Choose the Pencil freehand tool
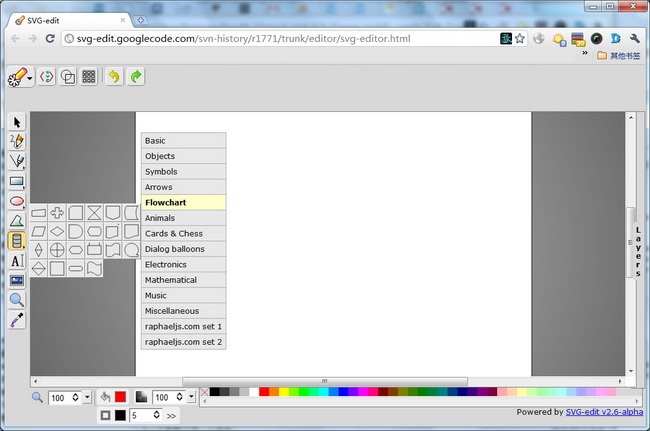Screen dimensions: 650x431 (17, 142)
